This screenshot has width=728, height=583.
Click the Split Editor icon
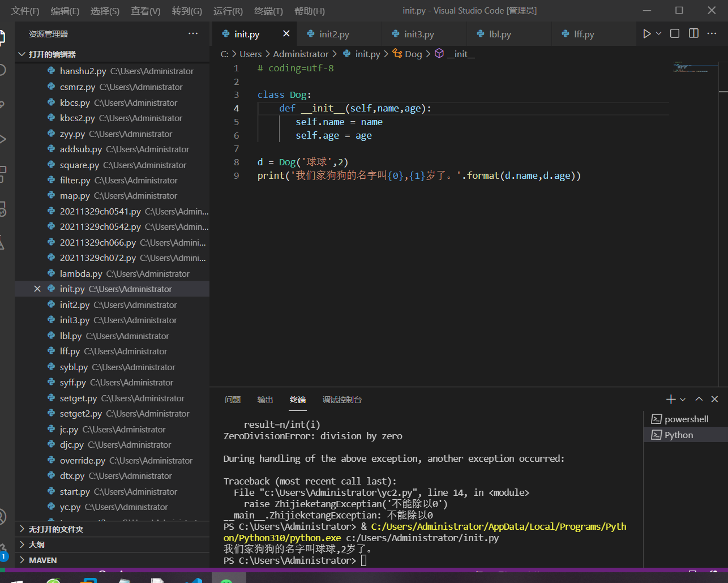tap(693, 34)
